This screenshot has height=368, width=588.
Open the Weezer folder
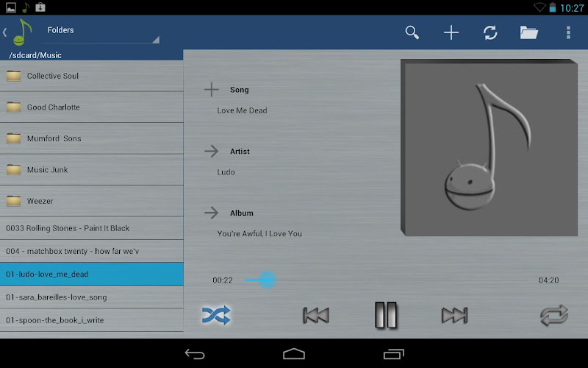(91, 201)
